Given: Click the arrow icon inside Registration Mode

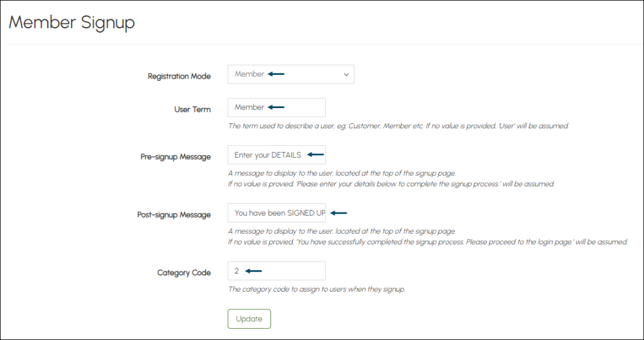Looking at the screenshot, I should pyautogui.click(x=276, y=74).
